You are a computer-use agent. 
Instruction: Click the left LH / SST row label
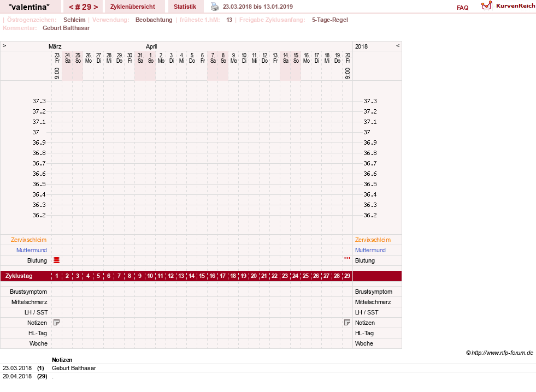36,312
